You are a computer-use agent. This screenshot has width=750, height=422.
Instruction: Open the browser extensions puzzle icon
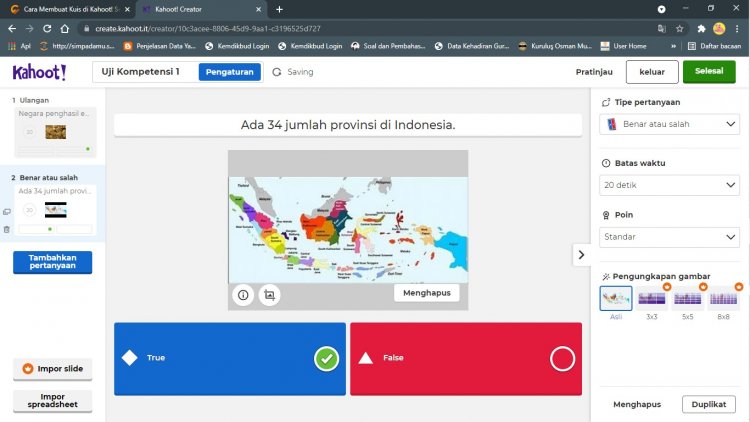(x=700, y=28)
